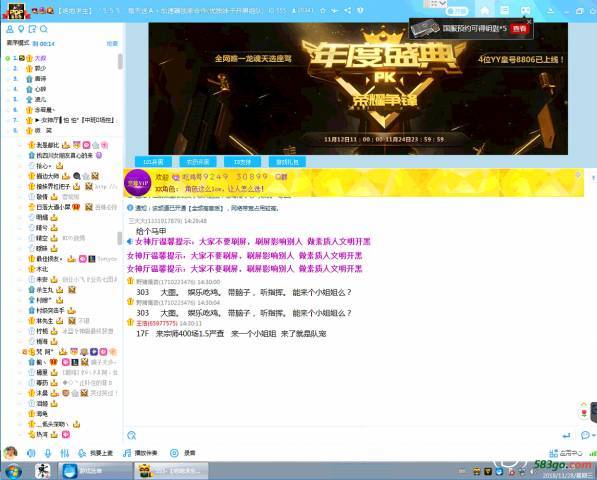Viewport: 597px width, 480px height.
Task: Click the magnifier search icon in sidebar
Action: point(44,29)
